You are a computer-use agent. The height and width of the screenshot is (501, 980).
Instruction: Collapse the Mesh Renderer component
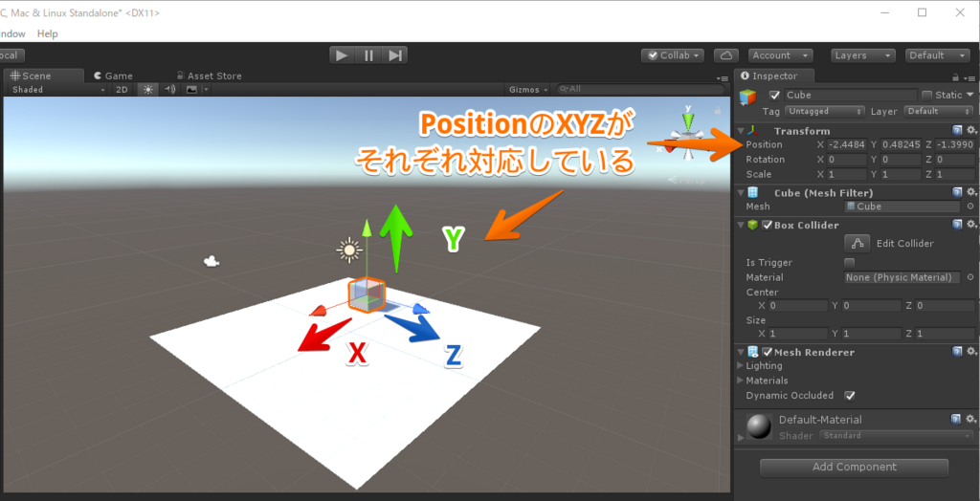(x=741, y=352)
